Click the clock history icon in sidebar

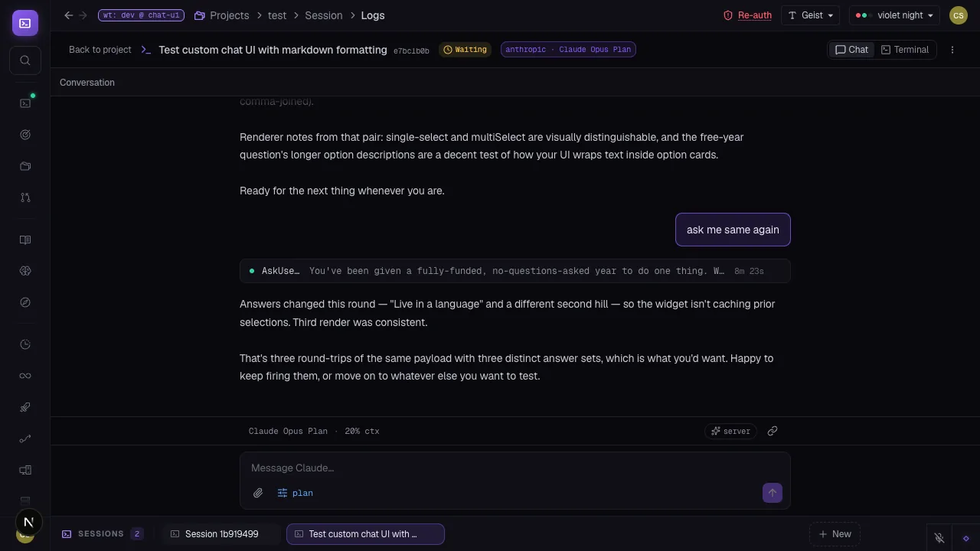tap(25, 344)
